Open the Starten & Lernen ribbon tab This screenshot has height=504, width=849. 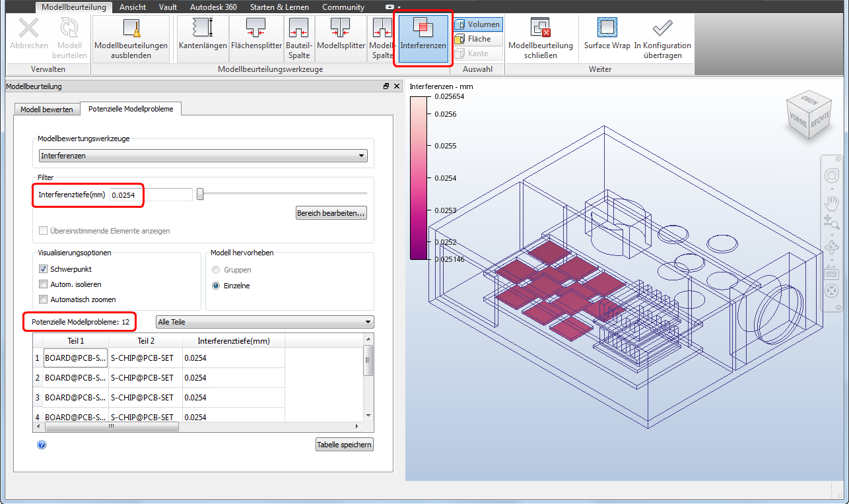(279, 7)
